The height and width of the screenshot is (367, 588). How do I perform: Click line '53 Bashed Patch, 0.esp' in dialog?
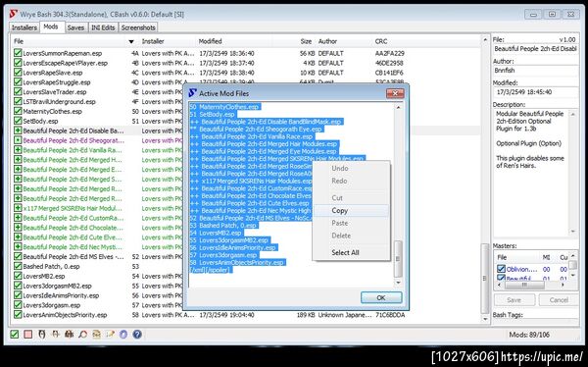223,226
